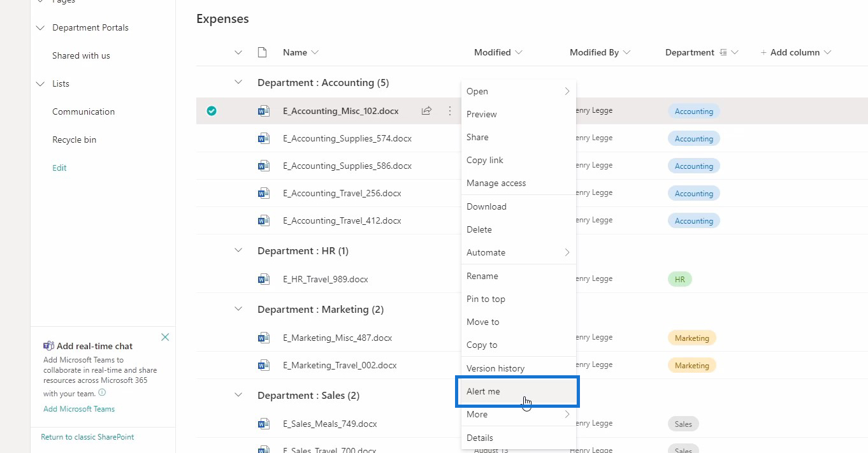Close the Add real-time chat panel
The width and height of the screenshot is (868, 453).
pos(165,337)
